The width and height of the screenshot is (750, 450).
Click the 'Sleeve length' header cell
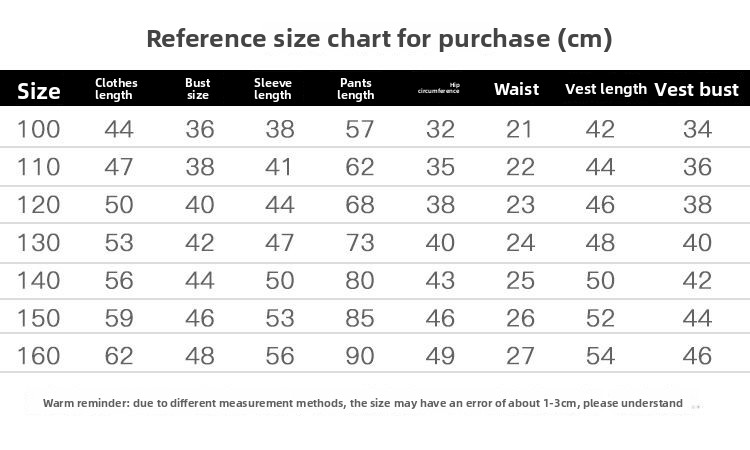click(x=273, y=89)
